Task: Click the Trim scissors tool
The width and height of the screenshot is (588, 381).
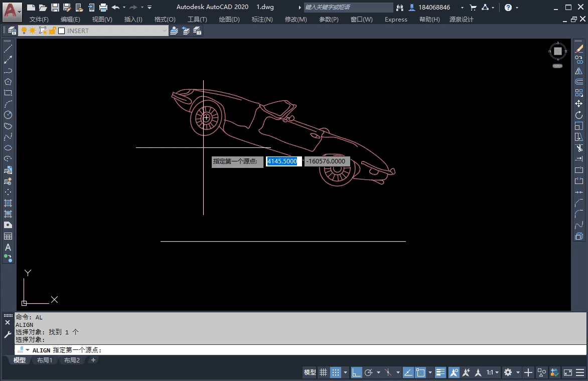Action: [x=579, y=148]
